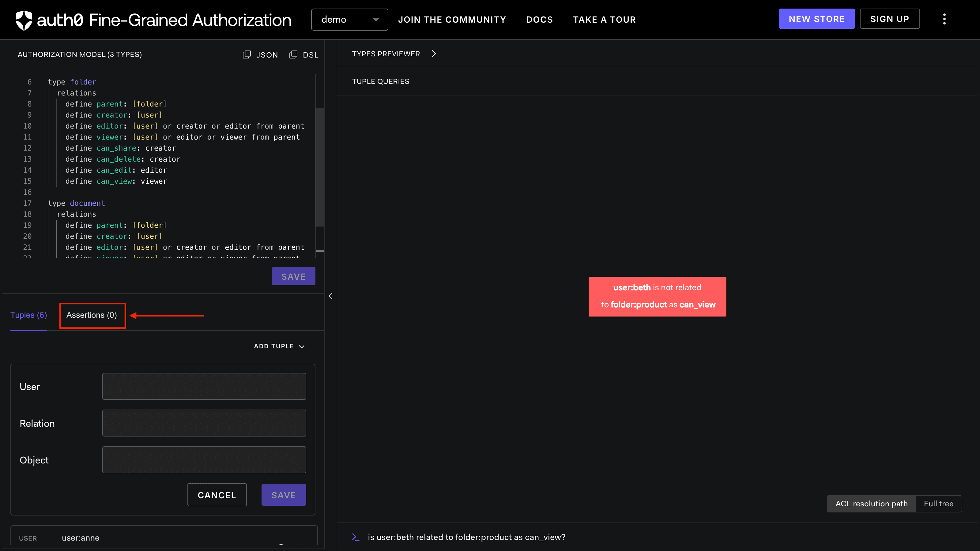Image resolution: width=980 pixels, height=551 pixels.
Task: Click line 6 'type folder' in editor
Action: (x=72, y=82)
